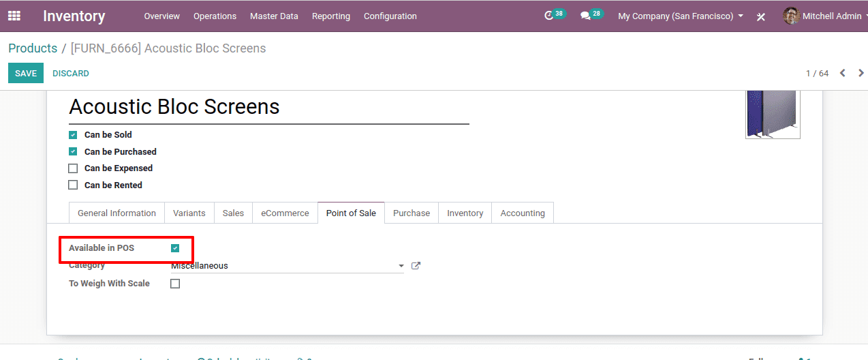Image resolution: width=868 pixels, height=360 pixels.
Task: Go back to Products breadcrumb link
Action: tap(33, 48)
